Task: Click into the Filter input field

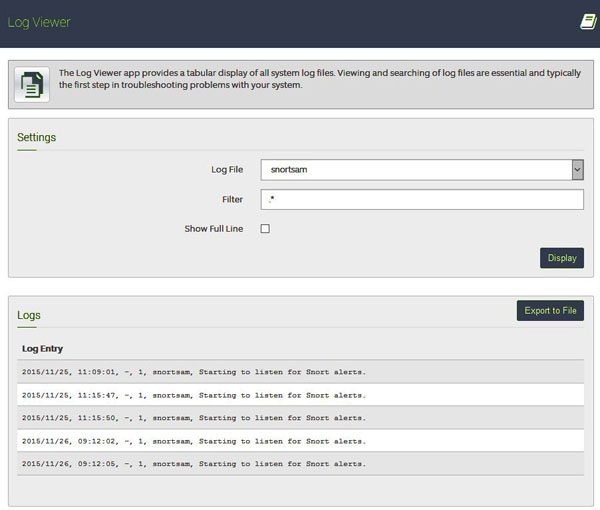Action: click(422, 199)
